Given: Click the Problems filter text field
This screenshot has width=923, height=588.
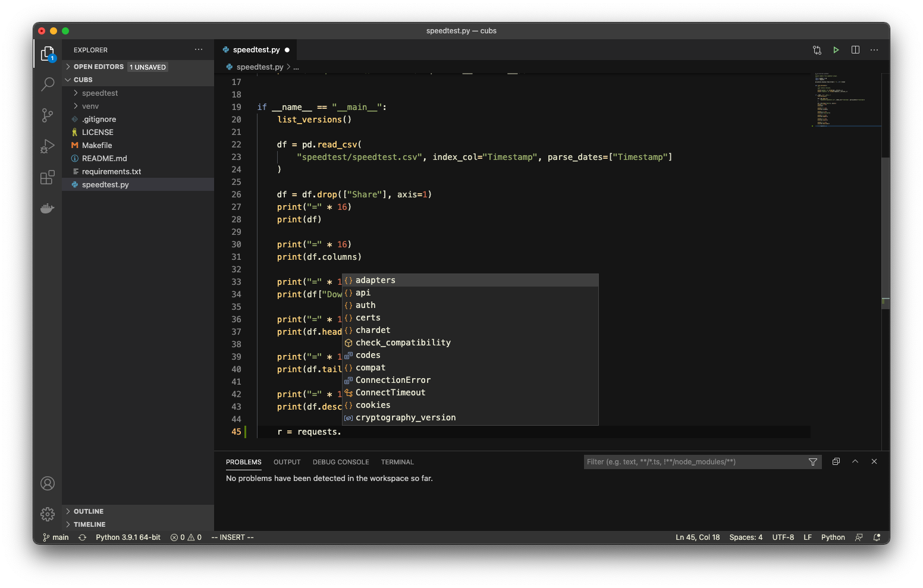Looking at the screenshot, I should pyautogui.click(x=684, y=461).
